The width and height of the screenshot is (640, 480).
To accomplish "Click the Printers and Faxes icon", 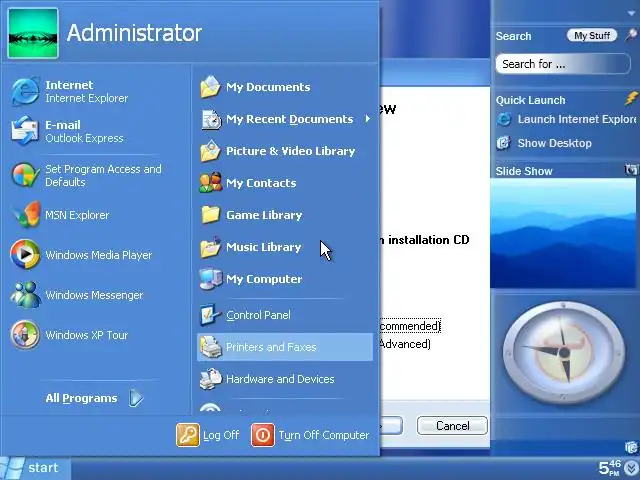I will point(211,347).
